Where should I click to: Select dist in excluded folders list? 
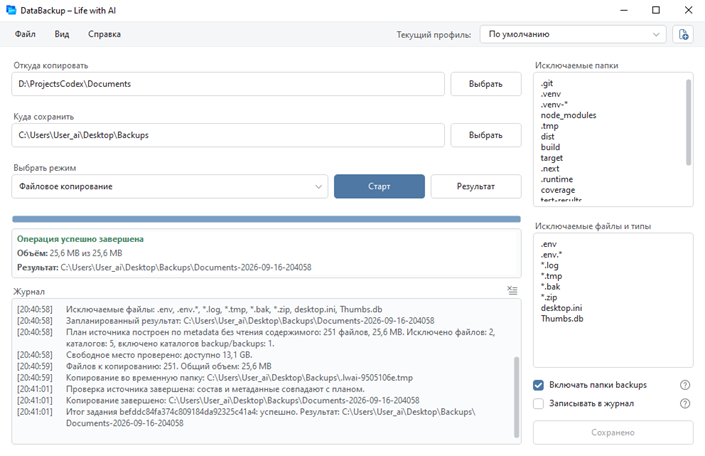(548, 137)
